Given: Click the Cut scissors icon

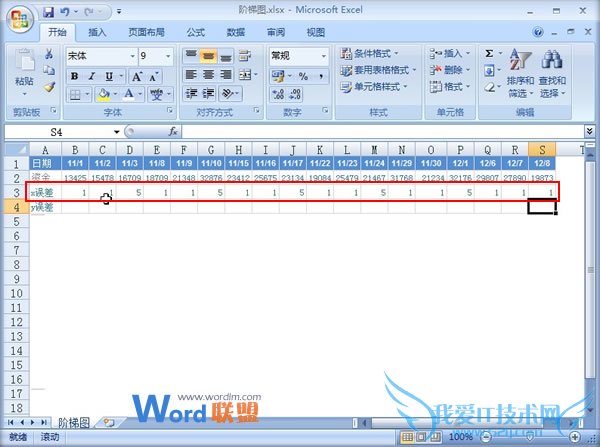Looking at the screenshot, I should (49, 54).
